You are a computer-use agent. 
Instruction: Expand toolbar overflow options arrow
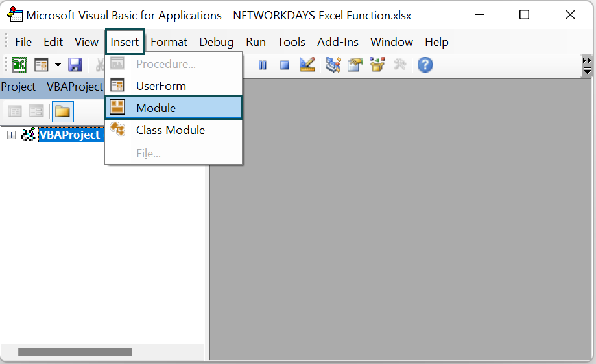coord(587,65)
